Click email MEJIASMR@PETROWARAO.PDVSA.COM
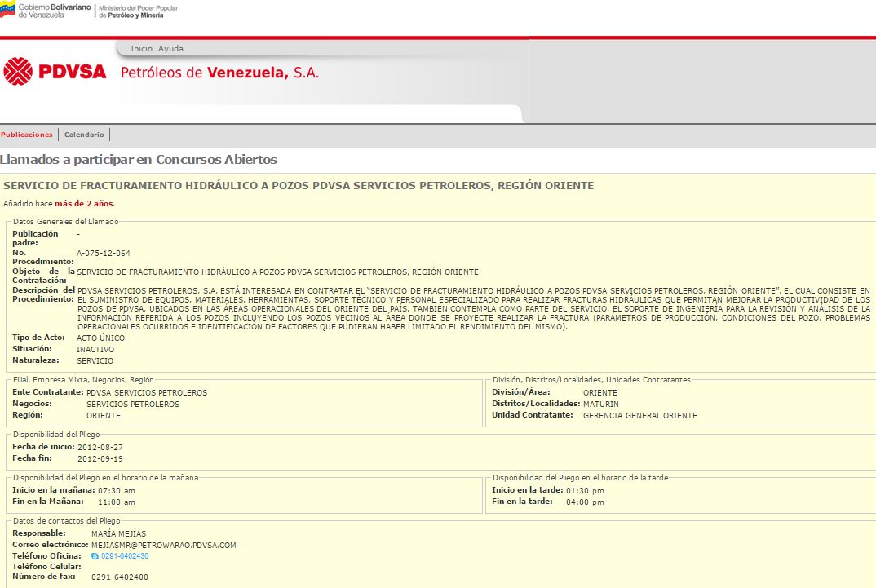 (x=164, y=546)
